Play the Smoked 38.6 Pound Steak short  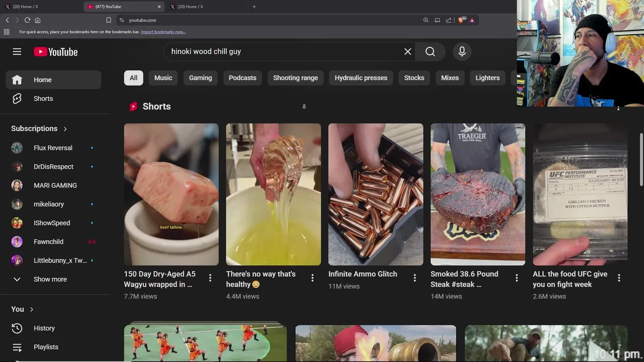[x=478, y=195]
